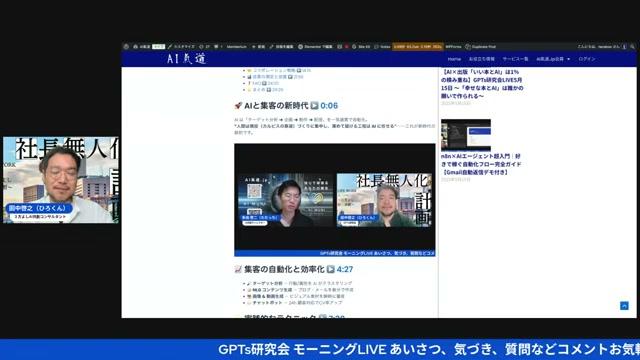Click the WordPress logo in the admin bar
The width and height of the screenshot is (640, 360).
126,47
